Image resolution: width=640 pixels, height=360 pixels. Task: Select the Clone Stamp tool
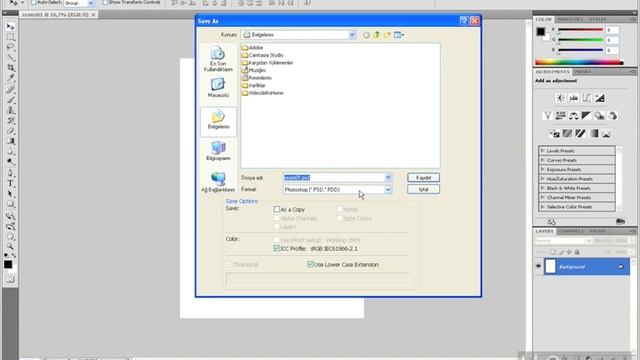pyautogui.click(x=11, y=110)
